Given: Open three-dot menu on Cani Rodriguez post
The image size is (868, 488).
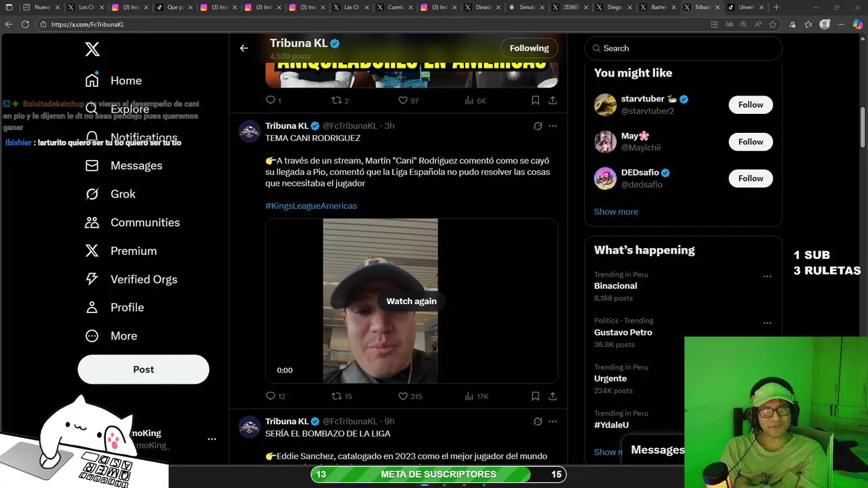Looking at the screenshot, I should coord(553,126).
